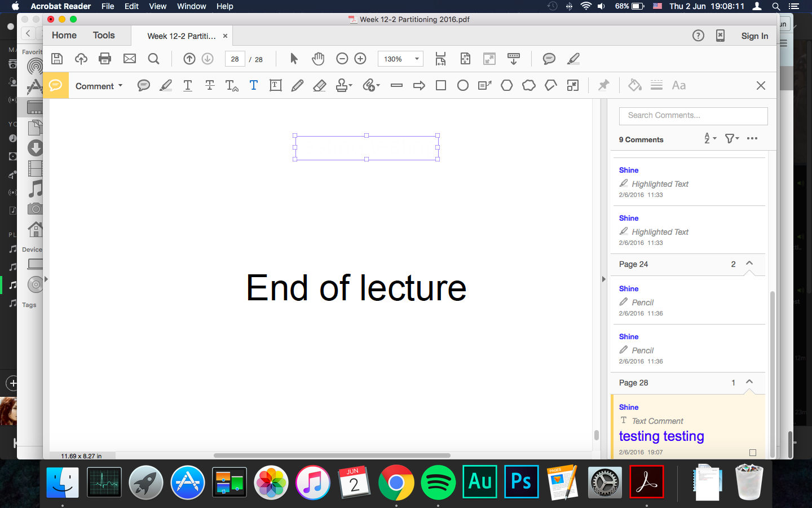
Task: Select the Highlight text tool in Comment bar
Action: tap(166, 86)
